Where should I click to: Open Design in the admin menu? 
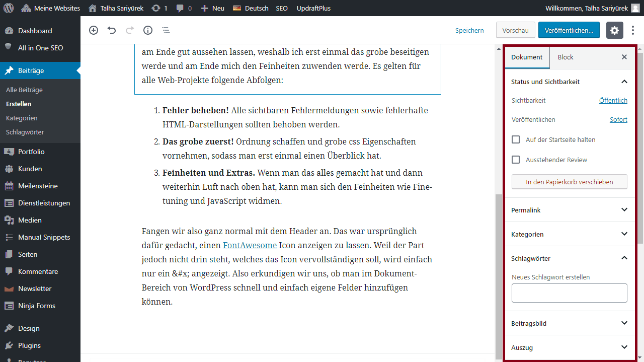[x=40, y=328]
